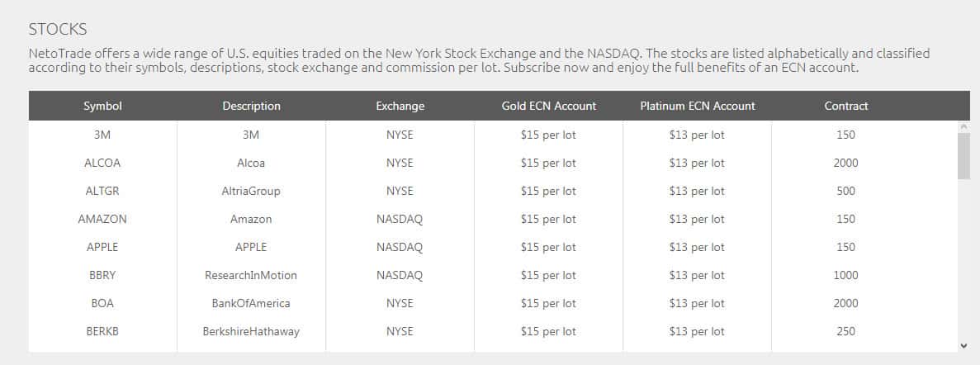
Task: Click the scroll down arrow of the table
Action: (x=963, y=345)
